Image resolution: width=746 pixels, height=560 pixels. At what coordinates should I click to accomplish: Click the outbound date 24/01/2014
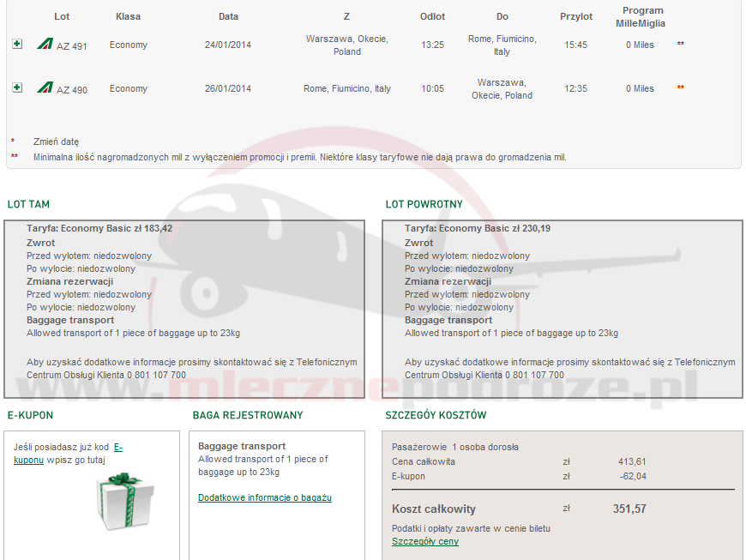[x=228, y=45]
